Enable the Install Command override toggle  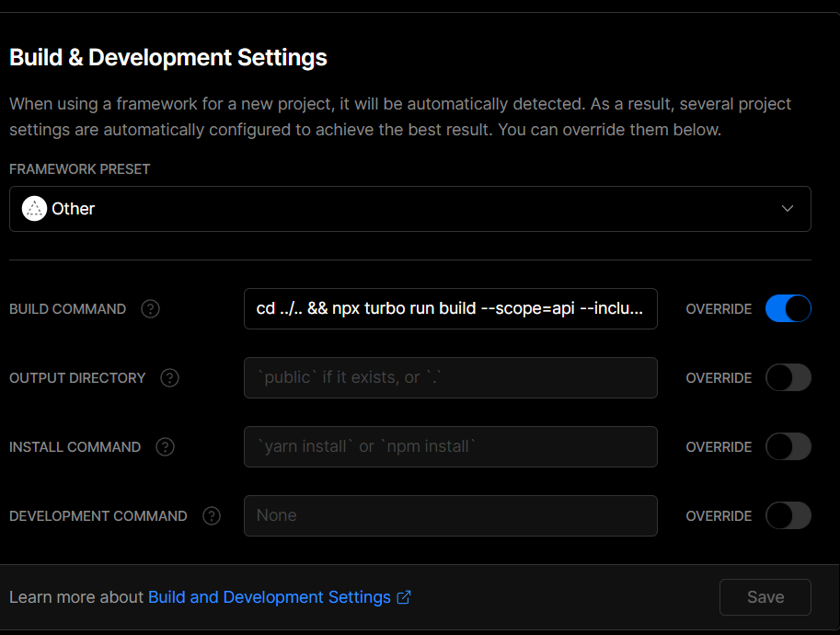[x=788, y=447]
